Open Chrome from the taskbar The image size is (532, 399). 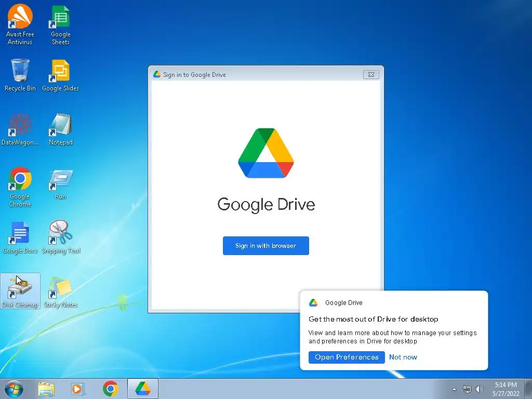click(x=110, y=389)
